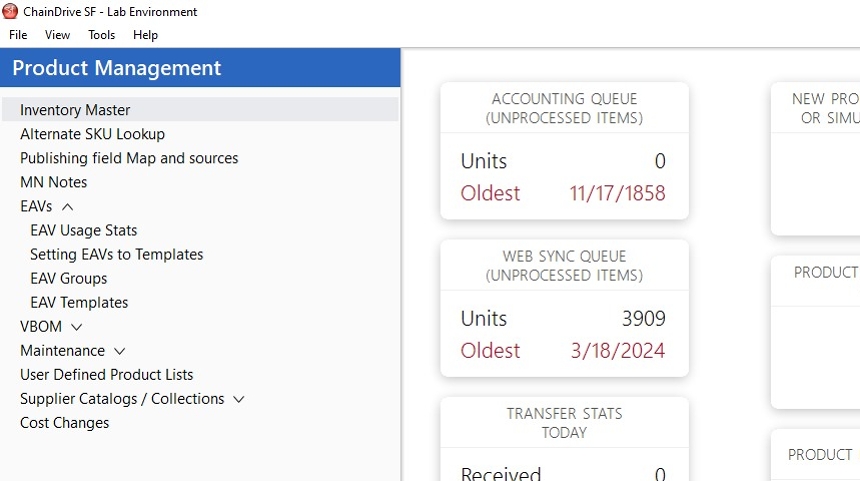Click the Units label in Accounting Queue
Viewport: 860px width, 481px height.
click(x=484, y=161)
